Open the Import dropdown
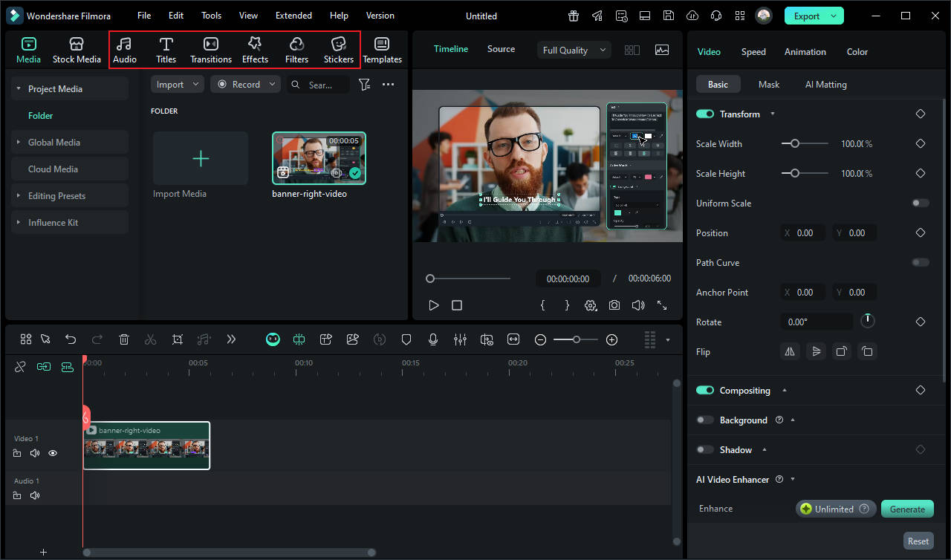This screenshot has height=560, width=951. [178, 85]
